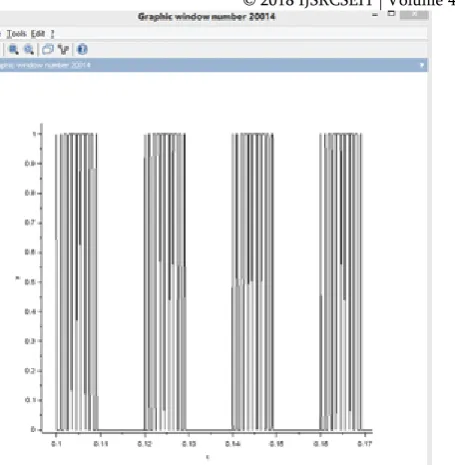Expand the dock bar arrow at right
This screenshot has width=455, height=465.
coord(422,65)
